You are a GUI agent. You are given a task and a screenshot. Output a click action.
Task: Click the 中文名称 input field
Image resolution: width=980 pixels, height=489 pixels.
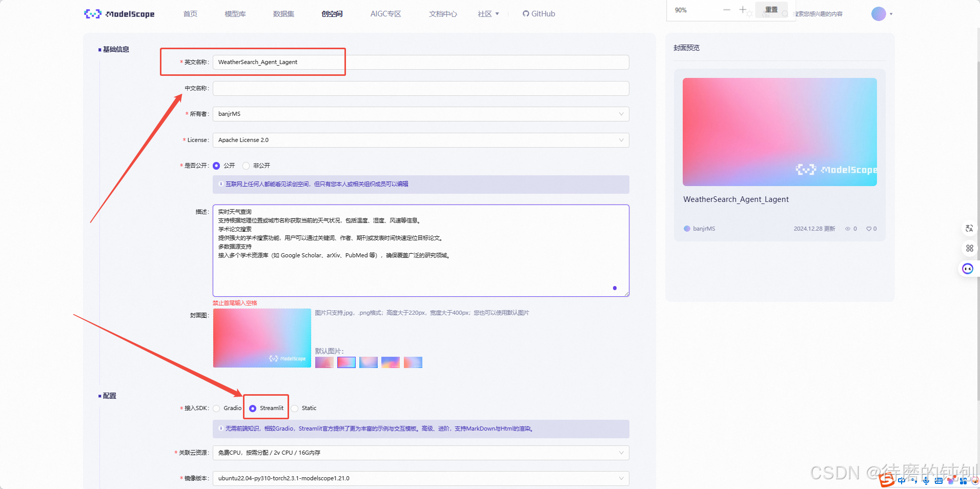(421, 88)
